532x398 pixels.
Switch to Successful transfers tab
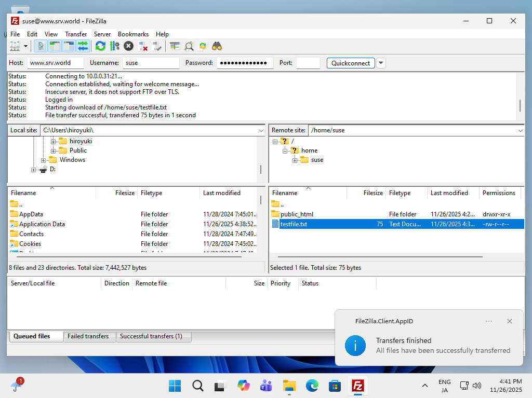(151, 336)
